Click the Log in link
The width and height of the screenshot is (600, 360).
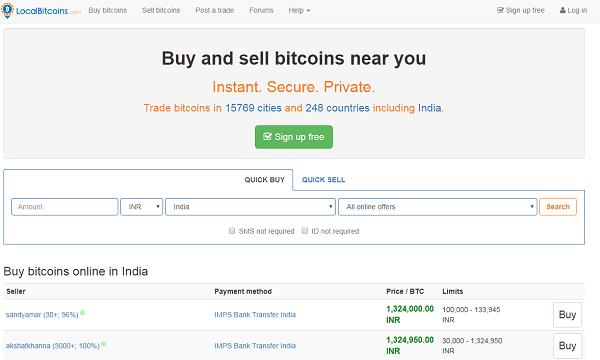[573, 10]
